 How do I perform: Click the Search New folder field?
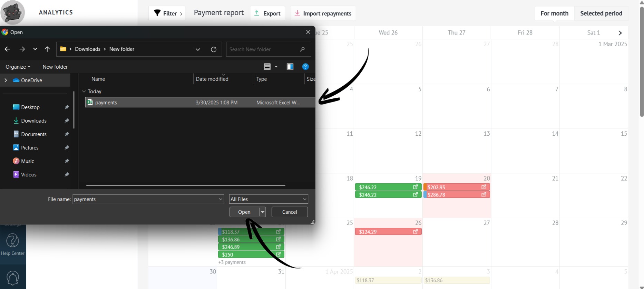coord(264,49)
